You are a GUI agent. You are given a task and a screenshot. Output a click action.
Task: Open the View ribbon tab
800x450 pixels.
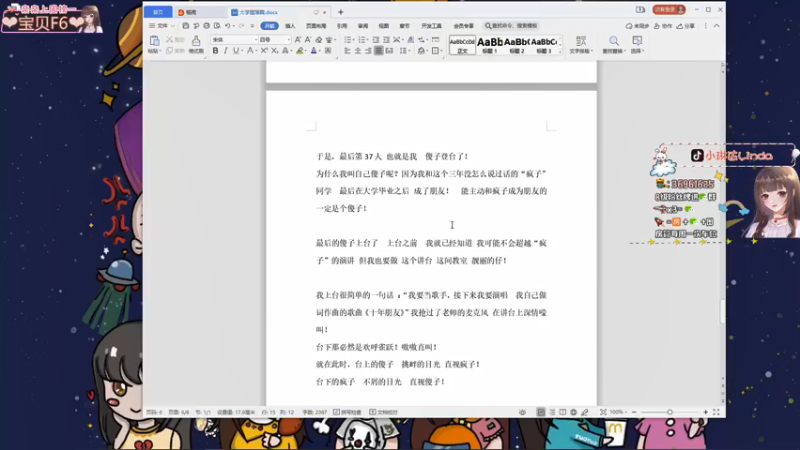(x=384, y=26)
